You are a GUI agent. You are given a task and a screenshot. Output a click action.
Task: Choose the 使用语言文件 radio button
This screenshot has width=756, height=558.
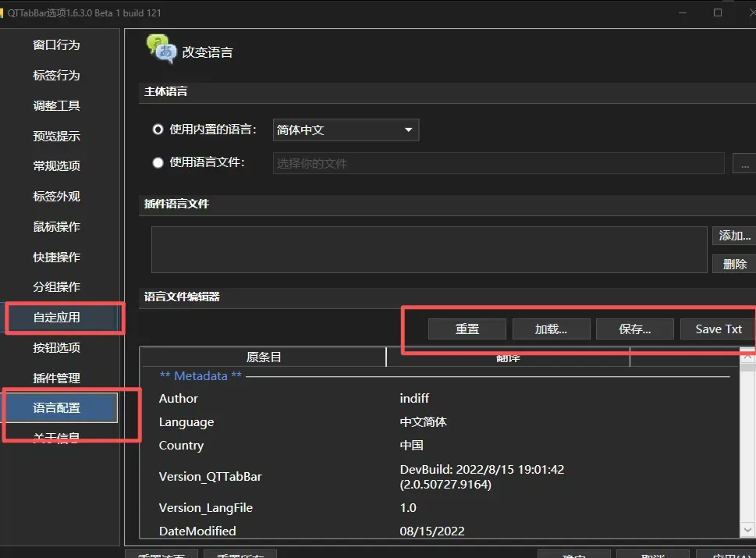click(x=158, y=162)
